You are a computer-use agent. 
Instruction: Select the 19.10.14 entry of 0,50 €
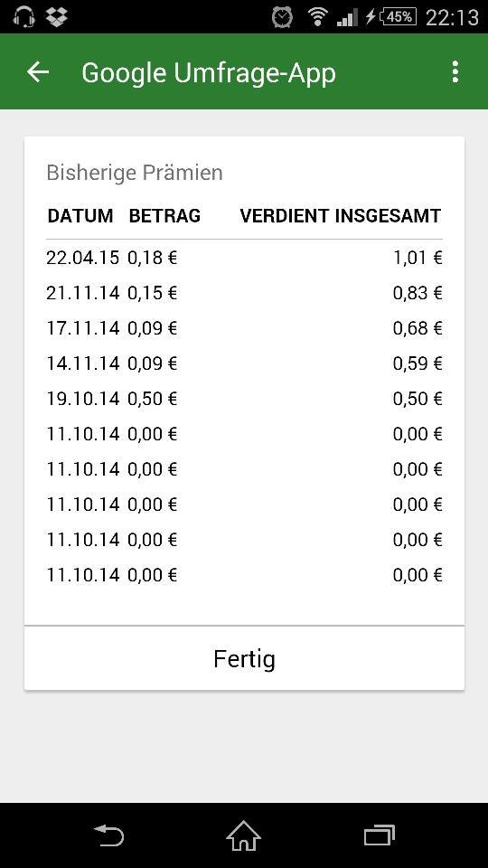244,399
